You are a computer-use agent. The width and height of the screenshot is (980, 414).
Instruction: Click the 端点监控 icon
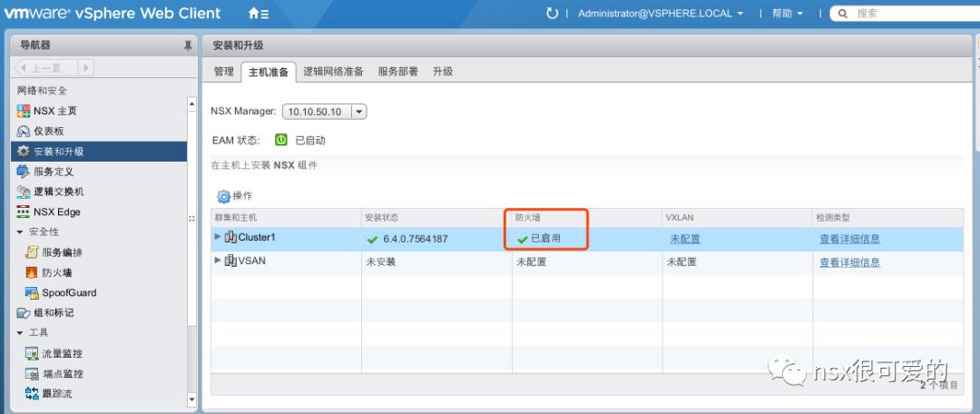[32, 373]
